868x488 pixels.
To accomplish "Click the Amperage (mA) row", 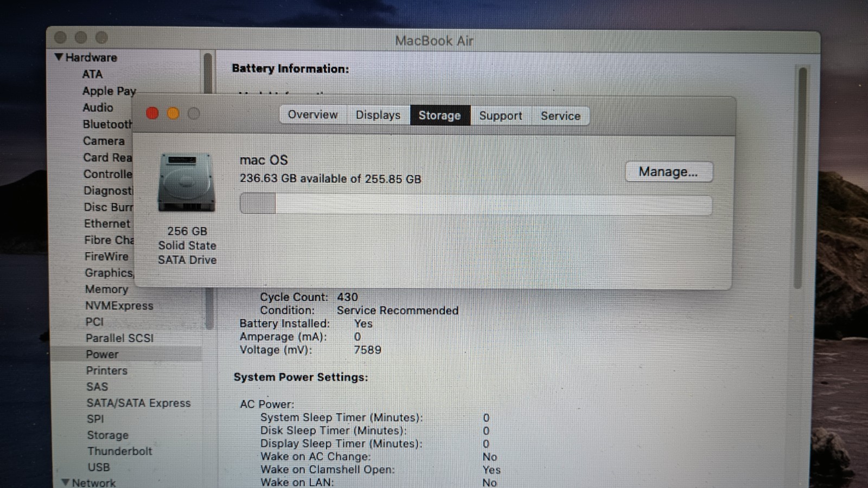I will [x=300, y=337].
